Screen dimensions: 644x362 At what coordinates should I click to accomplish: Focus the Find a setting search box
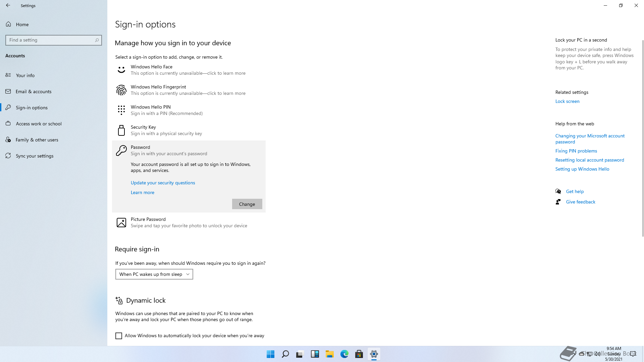[x=54, y=40]
